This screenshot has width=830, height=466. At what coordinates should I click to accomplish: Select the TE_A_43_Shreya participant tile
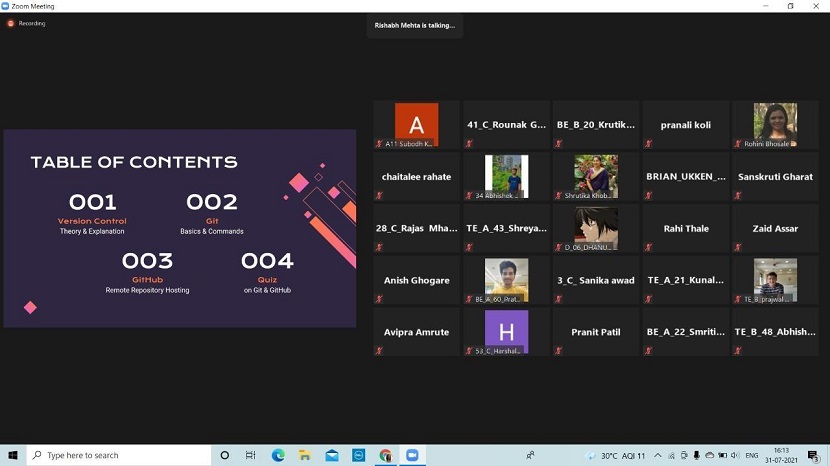click(506, 228)
